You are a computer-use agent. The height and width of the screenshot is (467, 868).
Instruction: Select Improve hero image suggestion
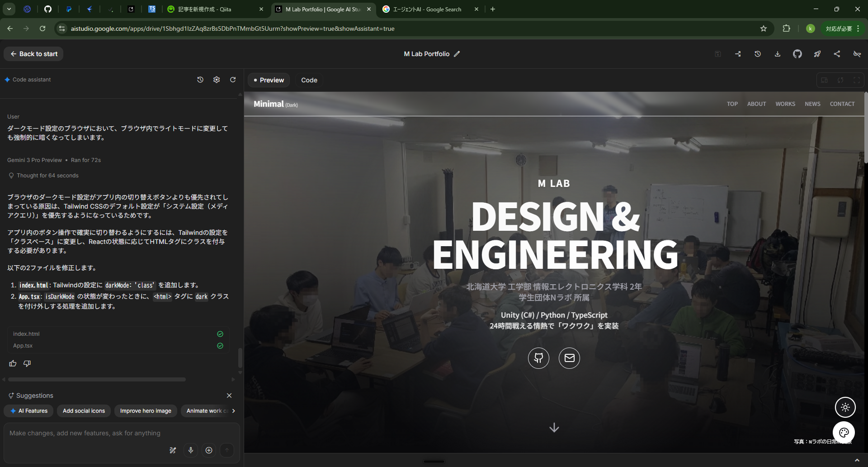tap(146, 411)
